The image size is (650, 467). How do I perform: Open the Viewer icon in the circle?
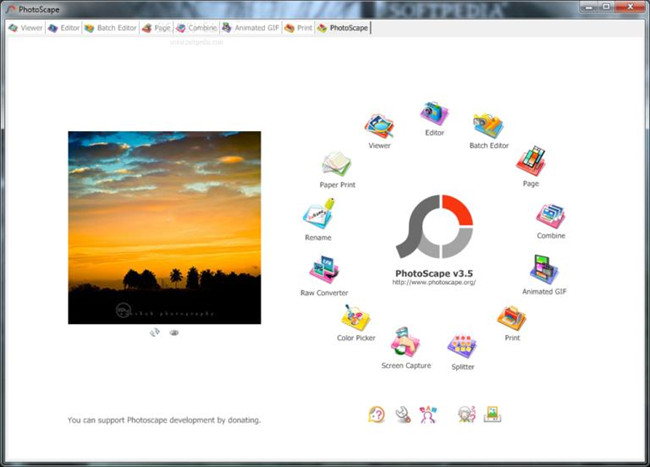(x=379, y=127)
